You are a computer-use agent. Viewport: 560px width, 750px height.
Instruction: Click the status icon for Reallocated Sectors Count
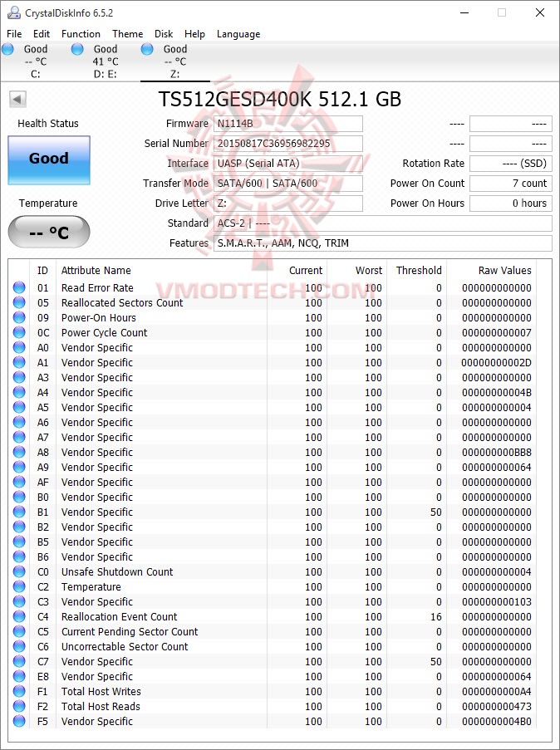click(x=19, y=302)
